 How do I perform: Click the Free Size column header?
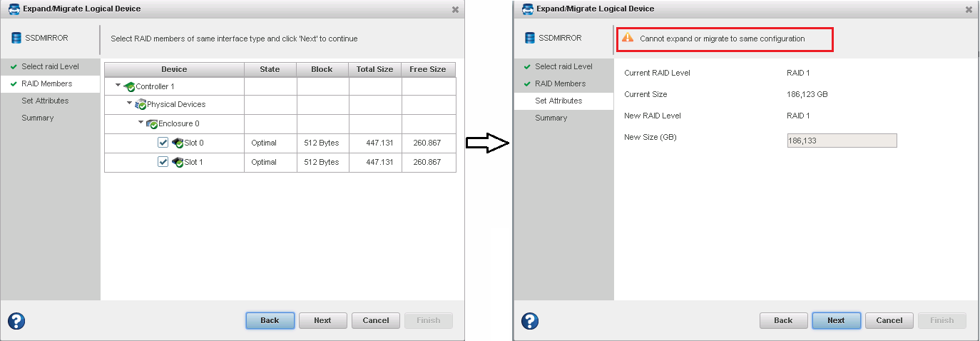(x=428, y=69)
